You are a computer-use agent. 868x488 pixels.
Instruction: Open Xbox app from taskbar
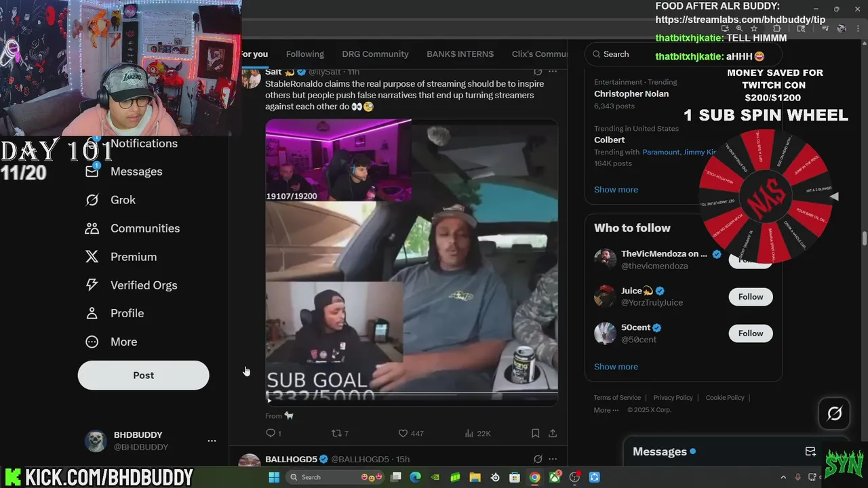(555, 477)
